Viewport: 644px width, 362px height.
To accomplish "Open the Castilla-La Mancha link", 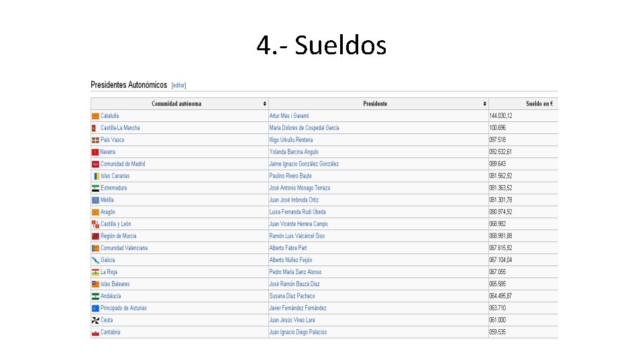I will pos(120,128).
